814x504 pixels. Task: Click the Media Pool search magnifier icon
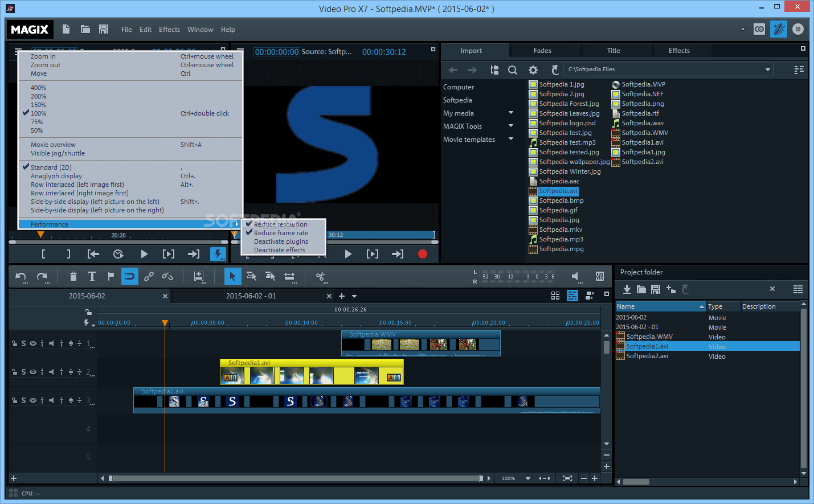[x=513, y=70]
